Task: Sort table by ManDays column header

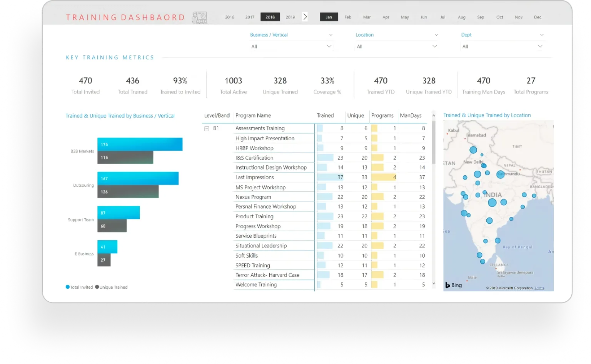Action: click(x=411, y=116)
